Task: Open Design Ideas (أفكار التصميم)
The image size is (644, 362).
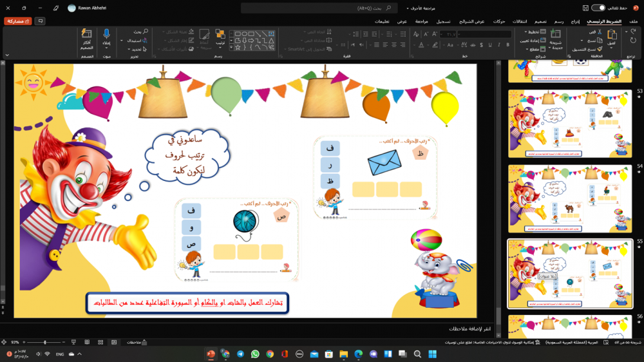Action: (x=87, y=39)
